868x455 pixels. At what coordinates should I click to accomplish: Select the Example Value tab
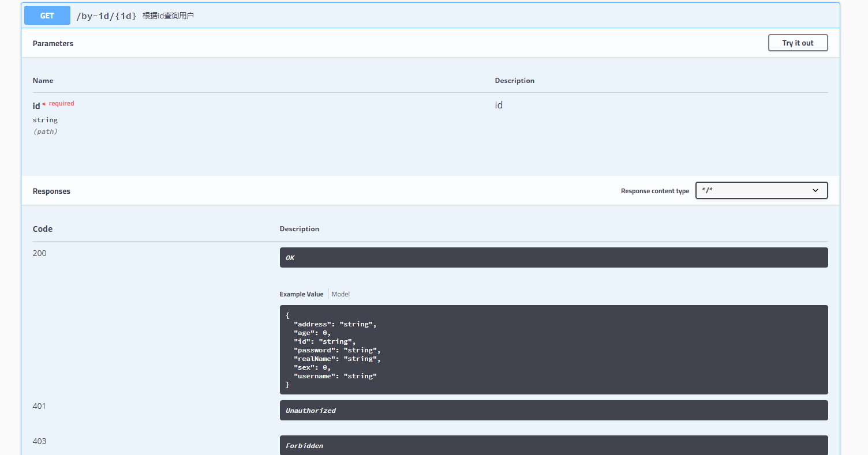pos(301,294)
